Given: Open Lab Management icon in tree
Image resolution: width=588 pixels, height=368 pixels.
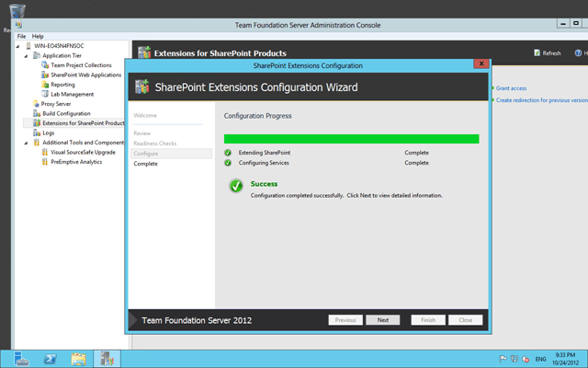Looking at the screenshot, I should tap(45, 94).
